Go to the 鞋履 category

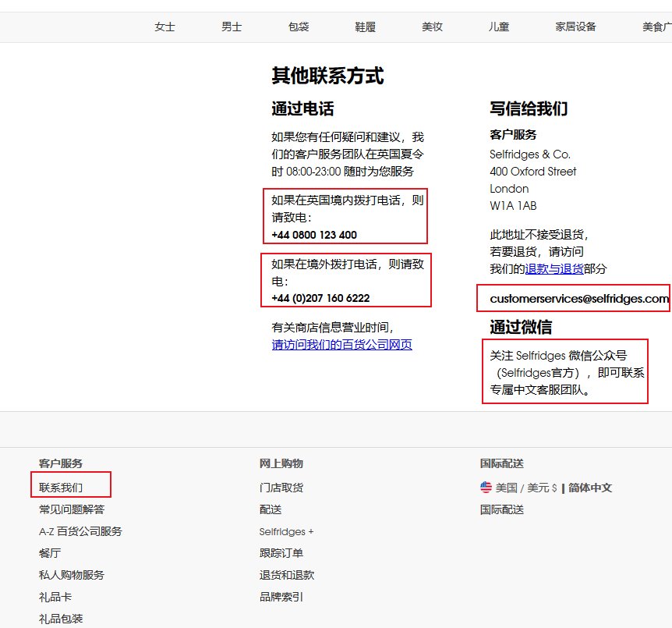(365, 27)
